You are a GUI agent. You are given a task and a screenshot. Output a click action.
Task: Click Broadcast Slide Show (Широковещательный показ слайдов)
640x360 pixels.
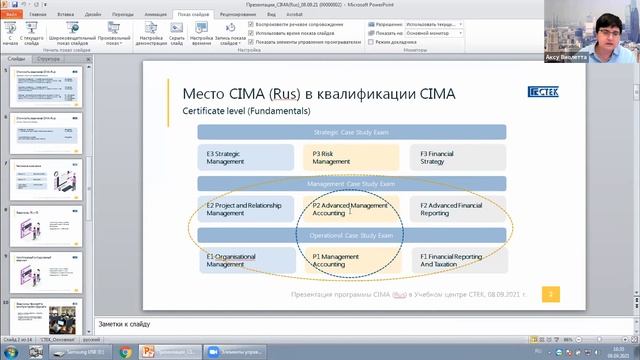[x=72, y=33]
